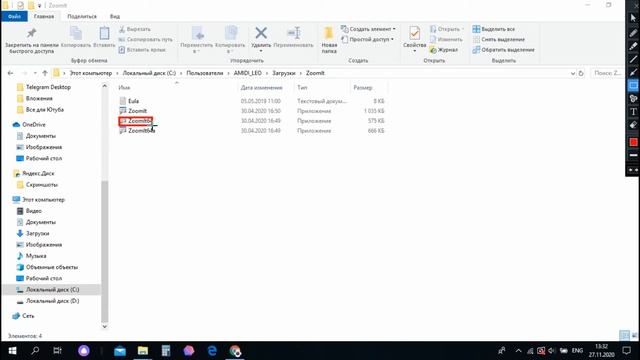Select the highlighter marker tool
This screenshot has width=640, height=360.
point(633,46)
